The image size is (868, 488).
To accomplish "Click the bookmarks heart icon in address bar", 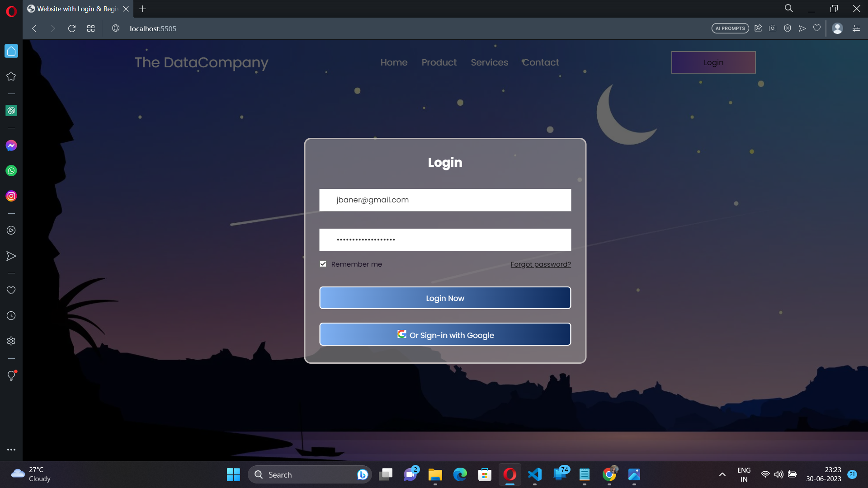I will click(x=816, y=28).
